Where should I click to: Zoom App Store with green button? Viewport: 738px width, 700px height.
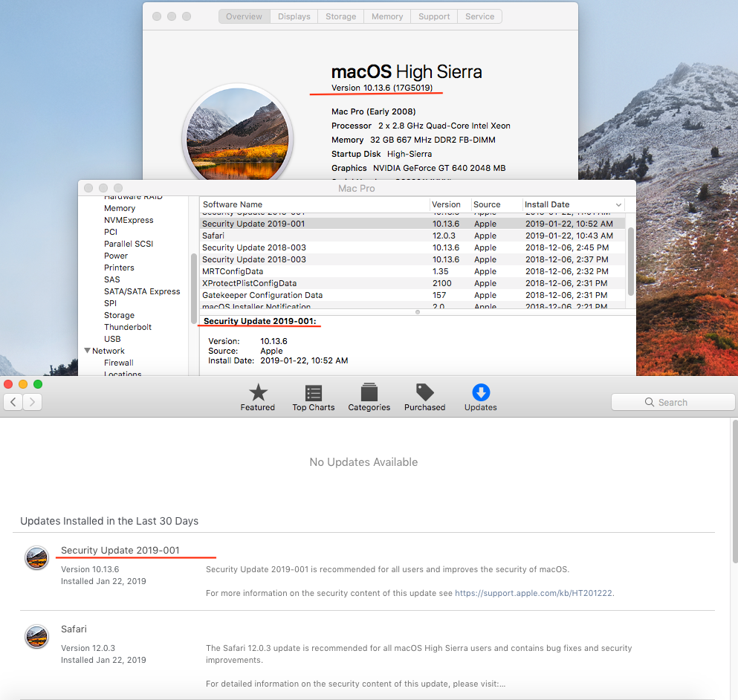coord(38,384)
